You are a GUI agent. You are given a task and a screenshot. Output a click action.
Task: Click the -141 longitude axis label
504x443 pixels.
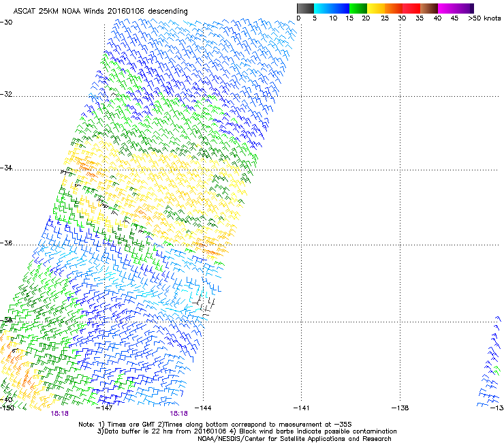click(302, 408)
